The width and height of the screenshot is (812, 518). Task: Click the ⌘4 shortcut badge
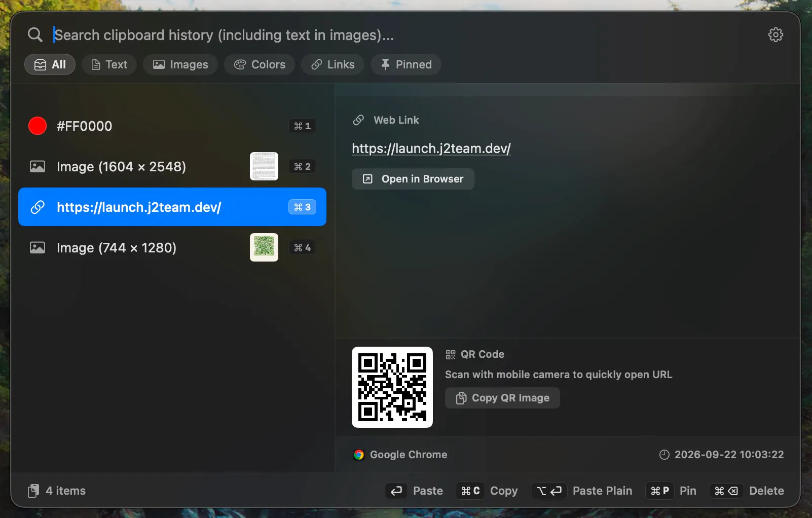point(302,247)
